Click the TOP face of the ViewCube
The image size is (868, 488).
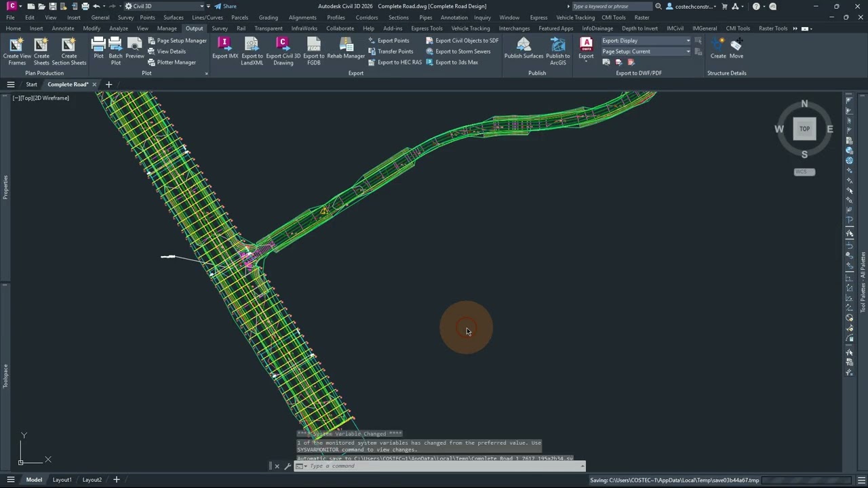(x=804, y=129)
